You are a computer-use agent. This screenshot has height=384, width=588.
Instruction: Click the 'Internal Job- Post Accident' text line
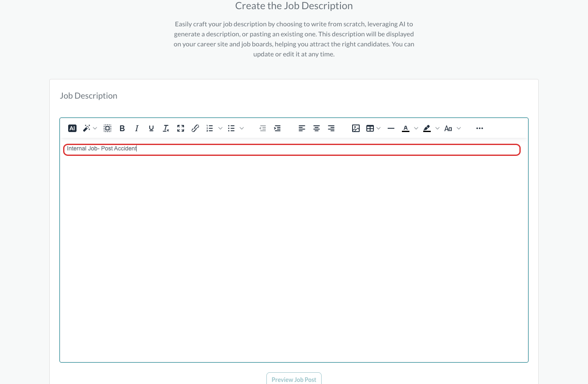pos(102,148)
